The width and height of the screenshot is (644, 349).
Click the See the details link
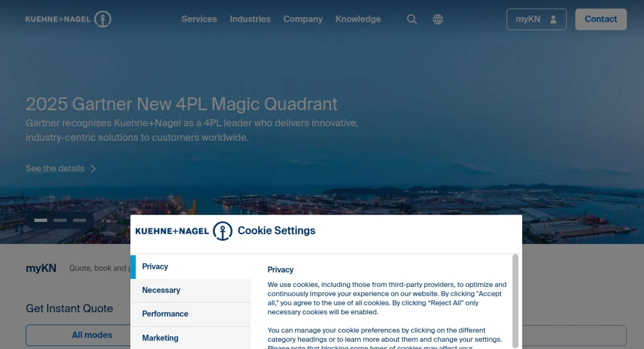pos(55,168)
